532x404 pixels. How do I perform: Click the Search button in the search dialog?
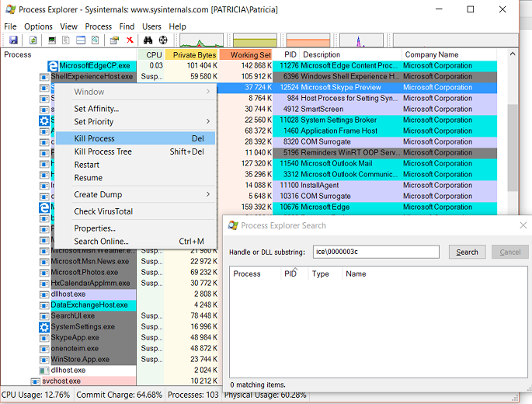tap(467, 252)
